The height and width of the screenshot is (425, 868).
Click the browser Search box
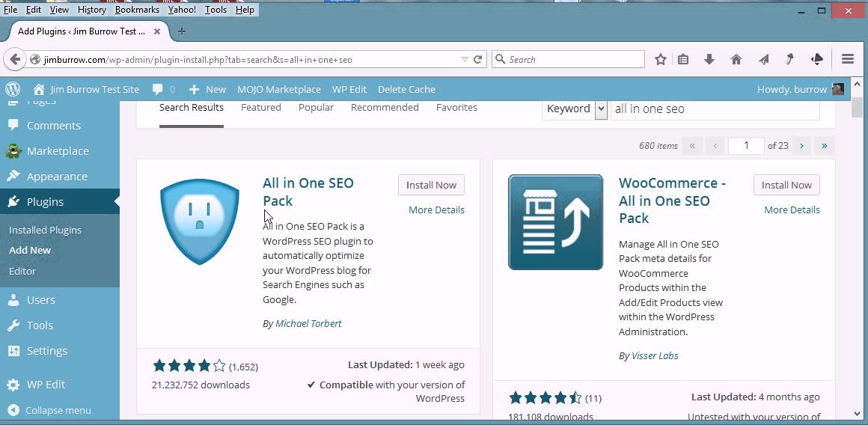[x=568, y=59]
